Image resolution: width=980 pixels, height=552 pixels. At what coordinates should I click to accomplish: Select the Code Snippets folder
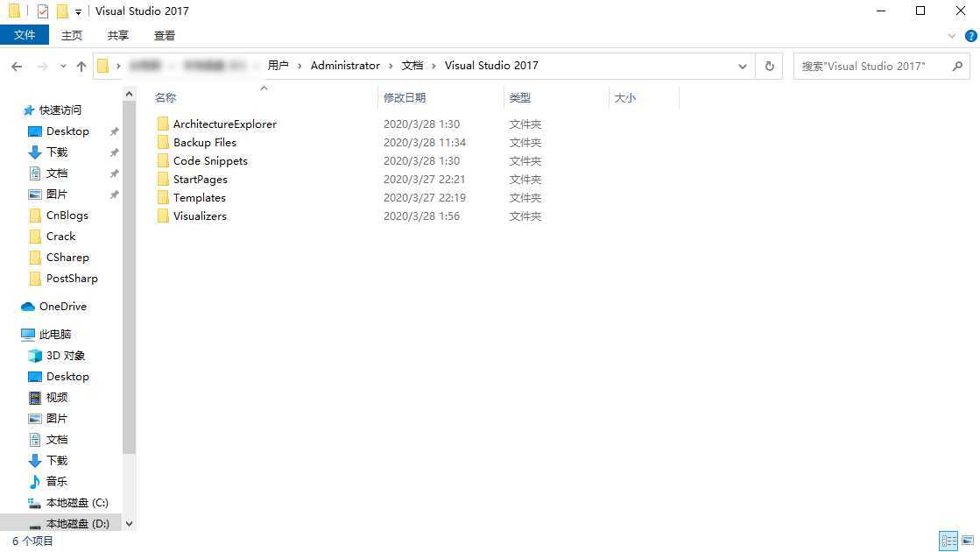click(210, 160)
